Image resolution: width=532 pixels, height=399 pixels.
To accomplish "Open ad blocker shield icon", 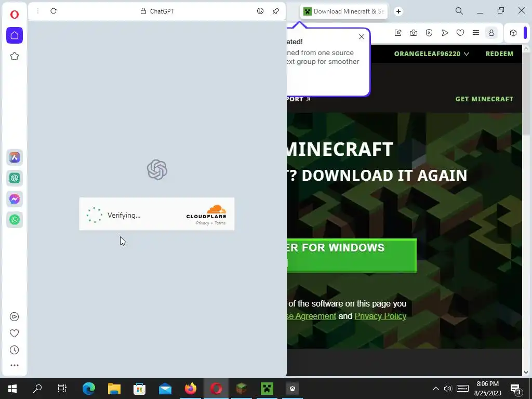I will coord(429,33).
